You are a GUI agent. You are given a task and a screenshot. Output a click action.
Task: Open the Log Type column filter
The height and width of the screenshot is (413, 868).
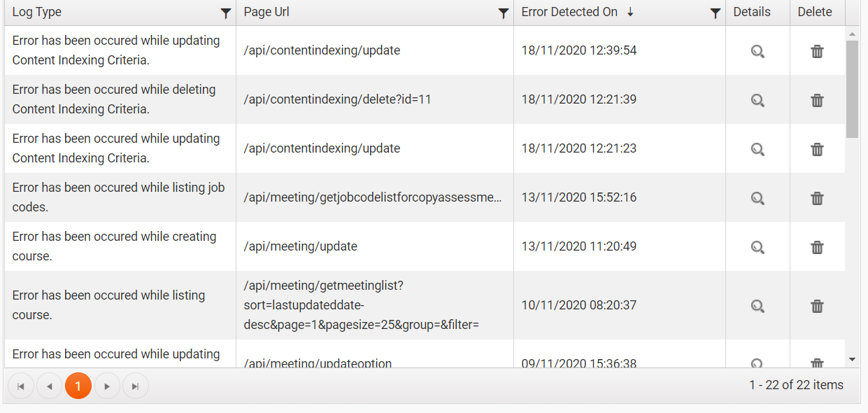(225, 13)
